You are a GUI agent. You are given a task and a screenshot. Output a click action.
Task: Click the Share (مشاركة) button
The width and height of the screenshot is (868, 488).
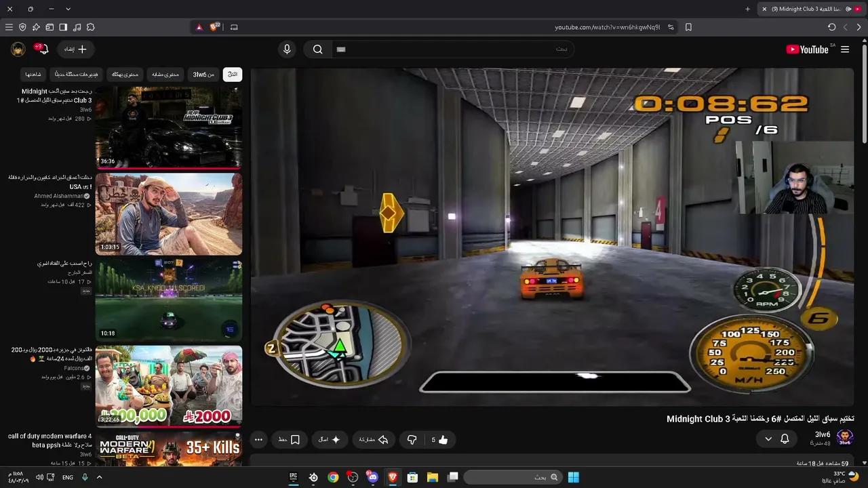374,440
